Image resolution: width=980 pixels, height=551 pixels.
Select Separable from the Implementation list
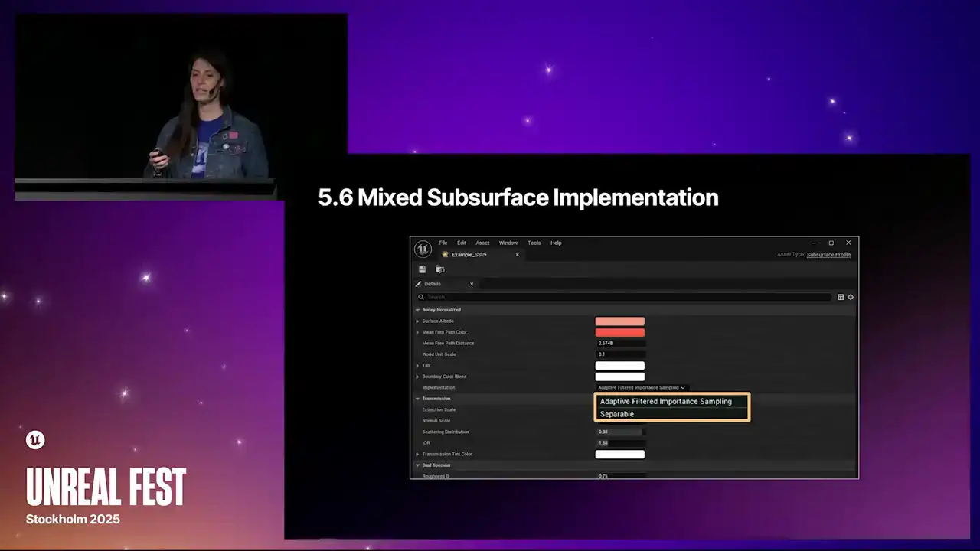click(617, 414)
